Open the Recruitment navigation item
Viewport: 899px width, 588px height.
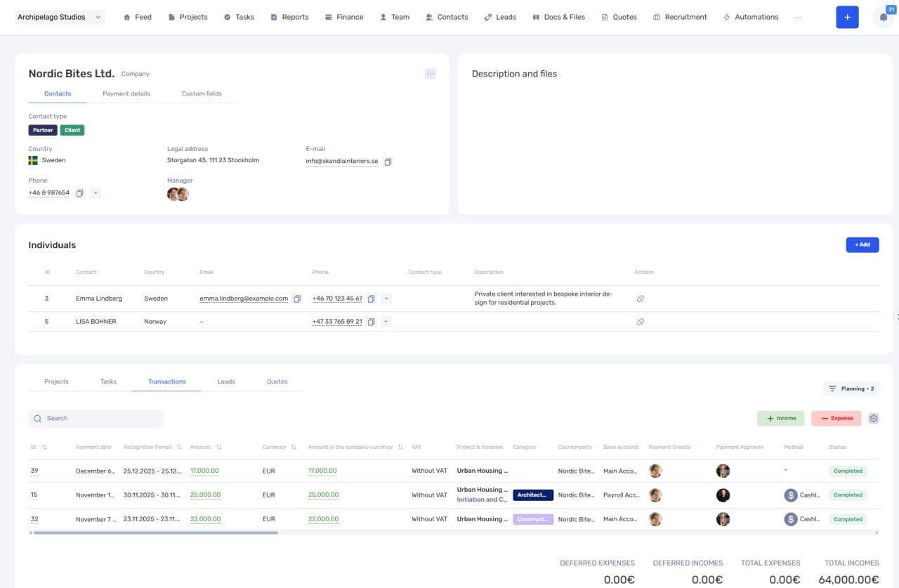680,17
